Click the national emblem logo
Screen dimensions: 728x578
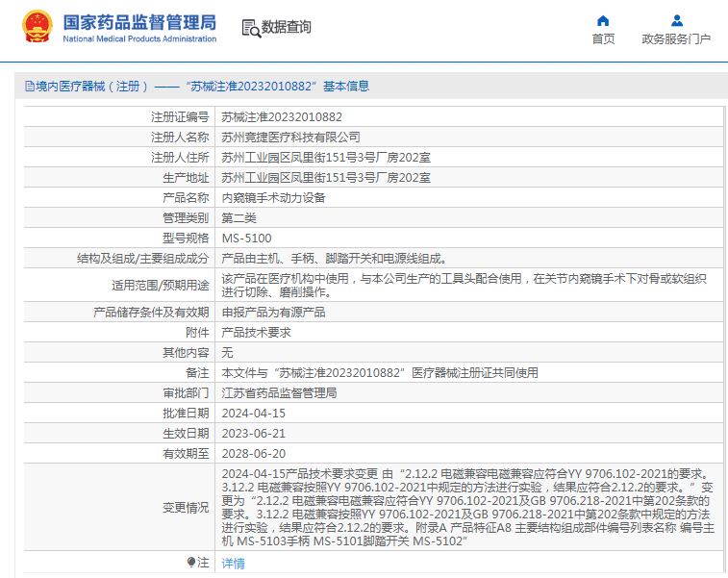tap(38, 27)
